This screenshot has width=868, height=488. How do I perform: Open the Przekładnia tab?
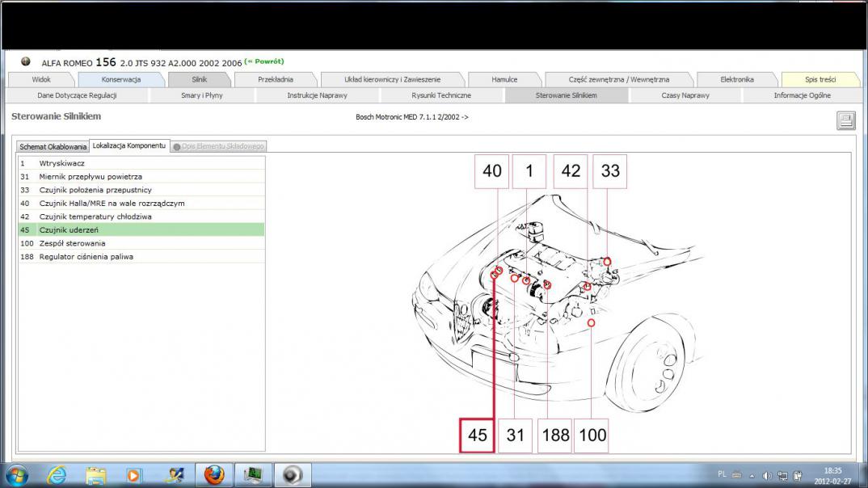click(276, 80)
